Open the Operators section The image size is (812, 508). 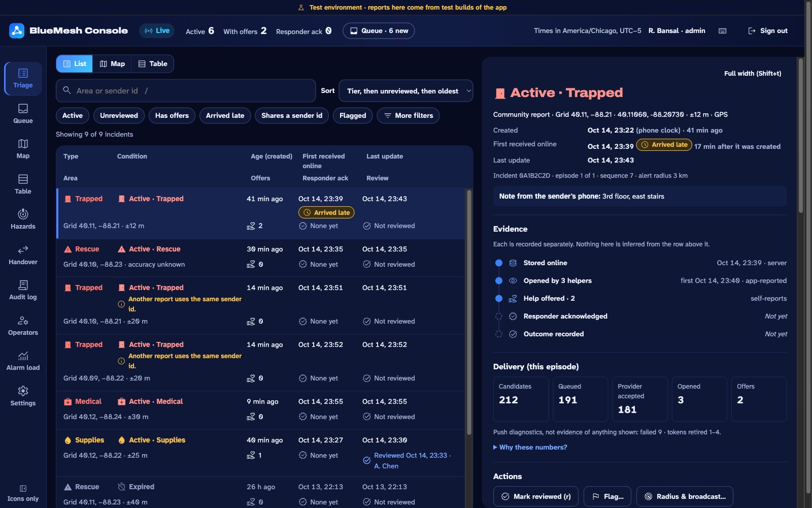click(x=23, y=326)
